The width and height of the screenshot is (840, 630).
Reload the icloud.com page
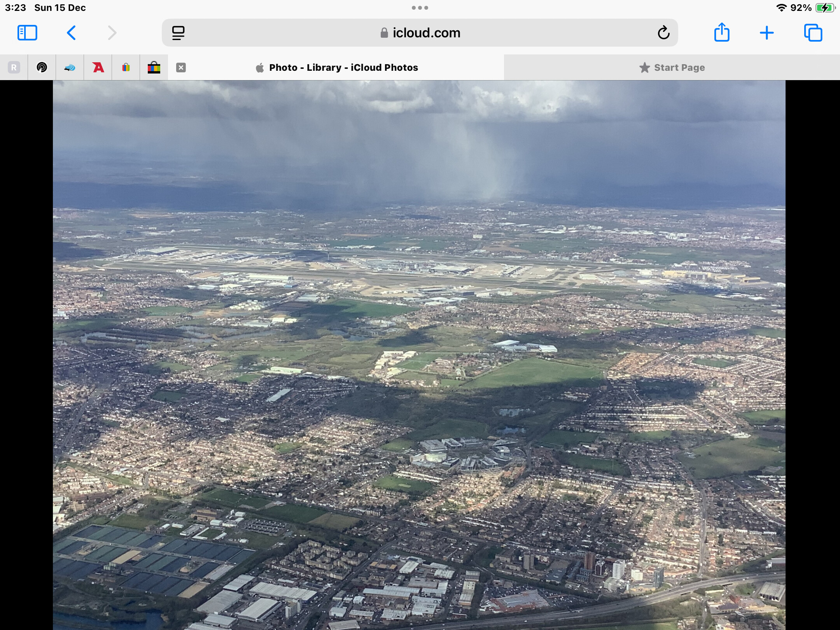[663, 33]
